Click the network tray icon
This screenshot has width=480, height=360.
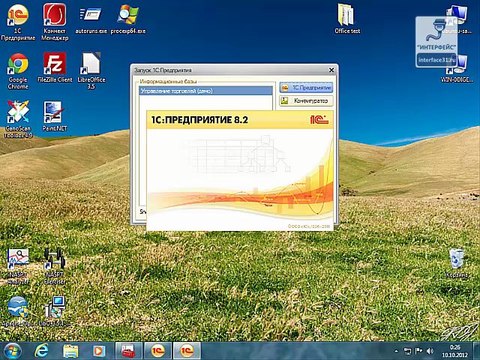[x=407, y=351]
